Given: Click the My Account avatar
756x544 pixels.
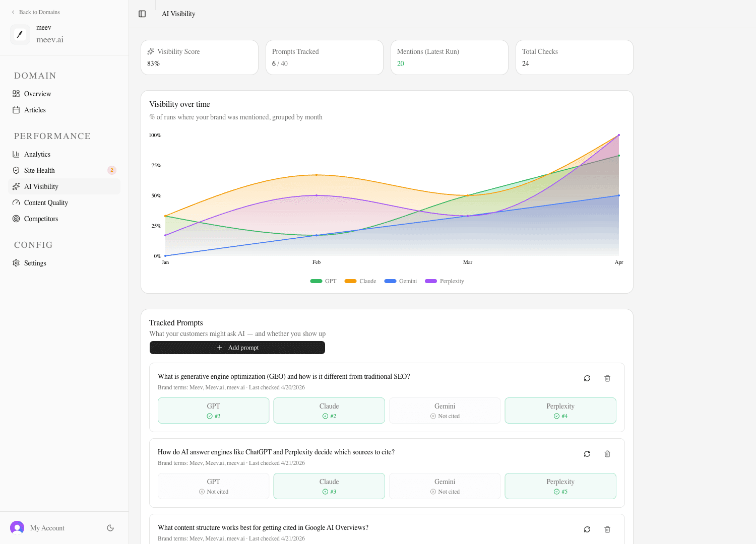Looking at the screenshot, I should [x=17, y=528].
